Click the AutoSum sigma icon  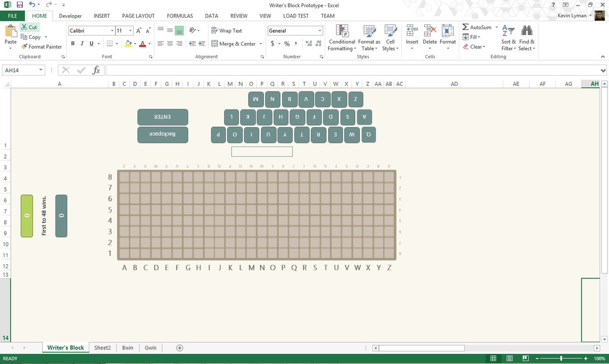click(x=465, y=27)
